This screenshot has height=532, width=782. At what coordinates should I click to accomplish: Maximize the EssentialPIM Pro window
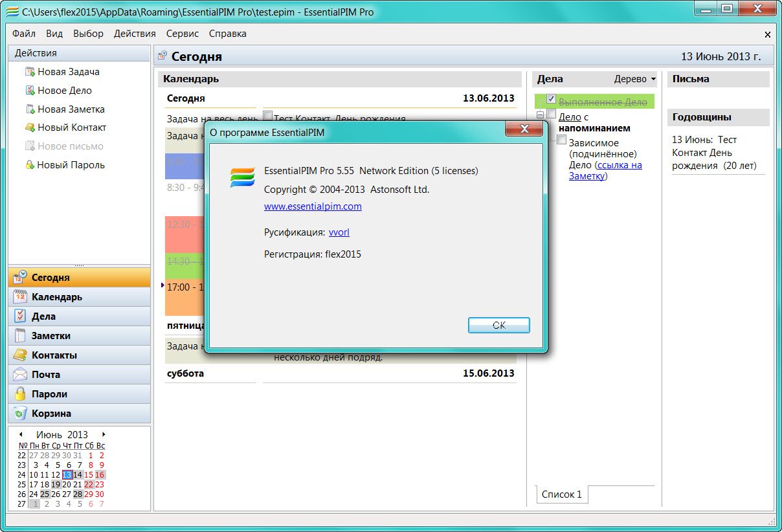point(726,8)
